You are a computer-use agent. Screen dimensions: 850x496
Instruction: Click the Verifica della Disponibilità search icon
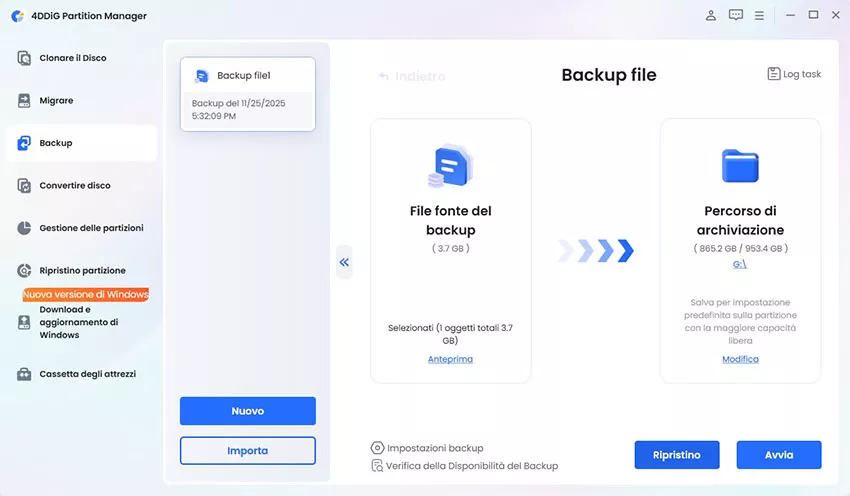click(x=377, y=466)
